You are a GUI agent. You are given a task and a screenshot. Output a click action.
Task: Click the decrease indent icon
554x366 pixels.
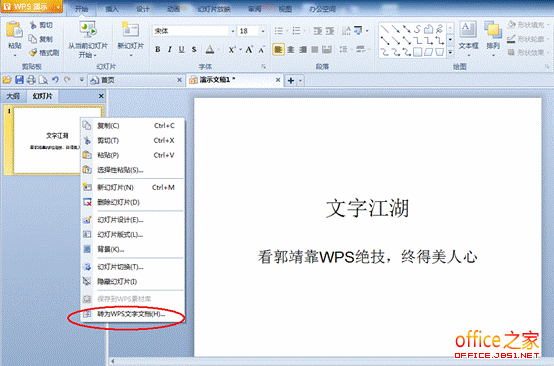point(318,31)
